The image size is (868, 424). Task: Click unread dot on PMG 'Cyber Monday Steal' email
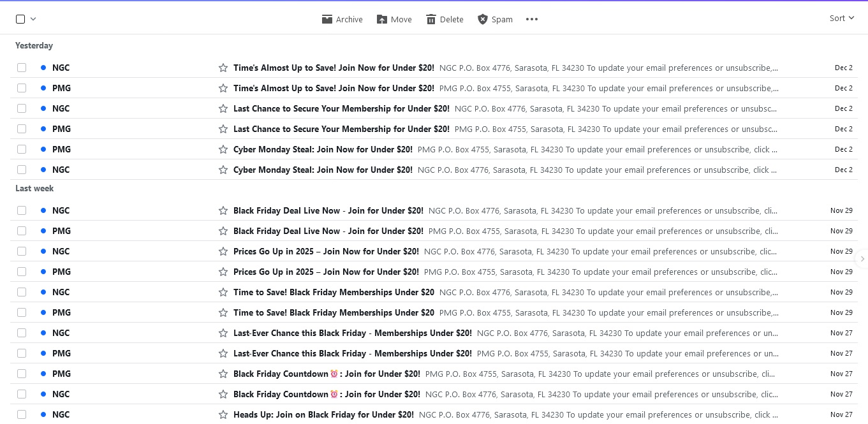(43, 149)
